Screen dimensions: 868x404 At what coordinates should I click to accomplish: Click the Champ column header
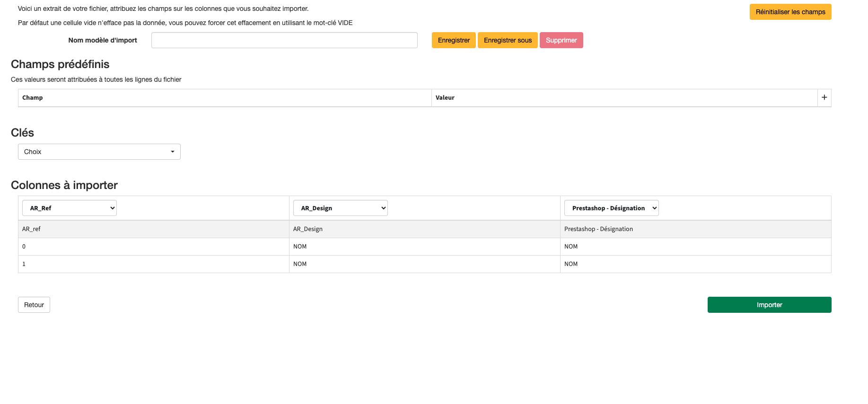coord(33,98)
